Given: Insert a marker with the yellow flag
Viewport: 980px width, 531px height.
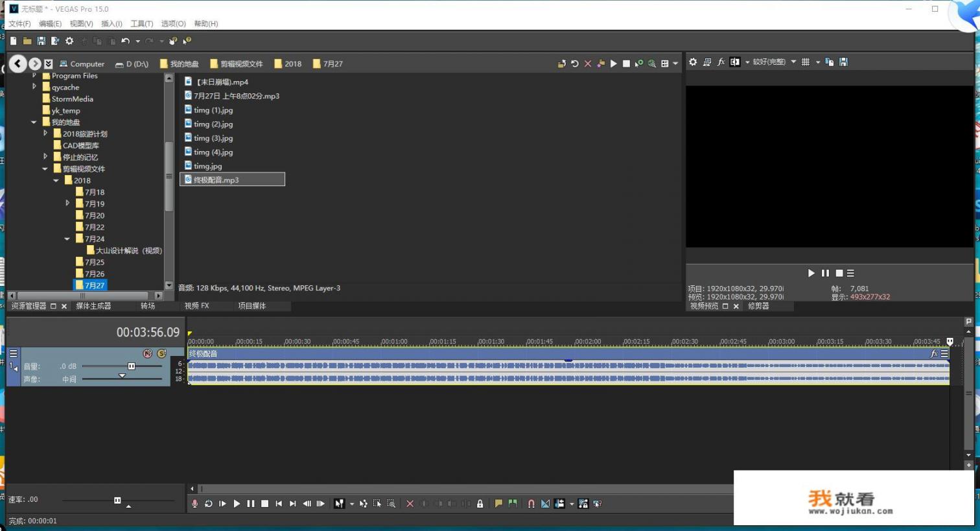Looking at the screenshot, I should pyautogui.click(x=498, y=504).
